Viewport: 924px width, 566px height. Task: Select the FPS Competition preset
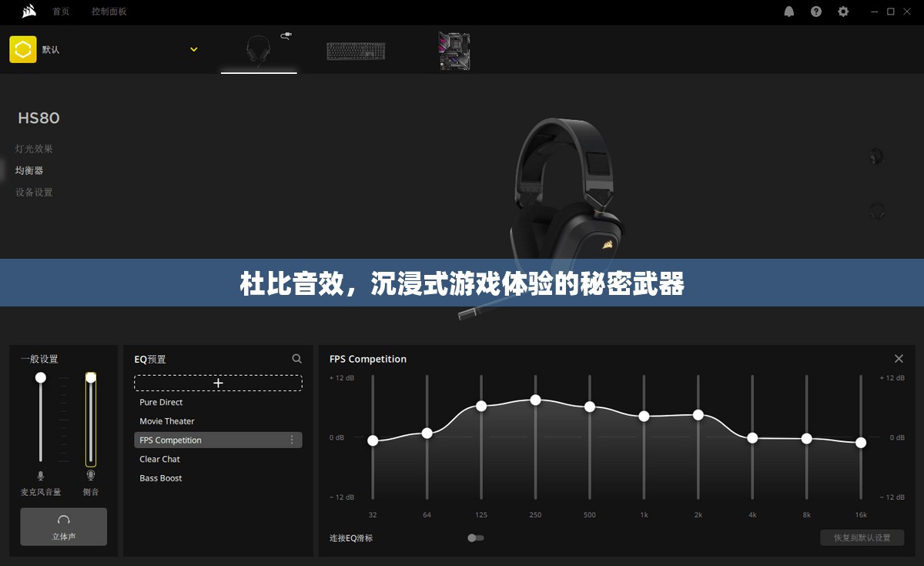(x=218, y=440)
